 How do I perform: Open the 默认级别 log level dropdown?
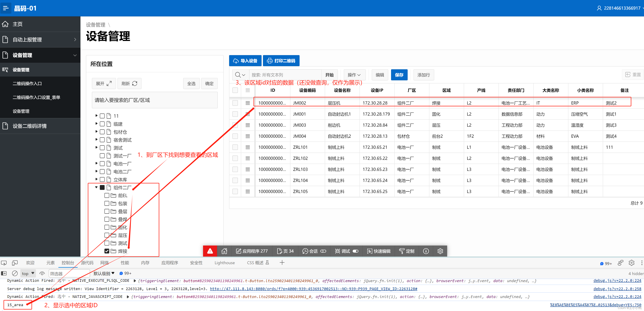(104, 274)
